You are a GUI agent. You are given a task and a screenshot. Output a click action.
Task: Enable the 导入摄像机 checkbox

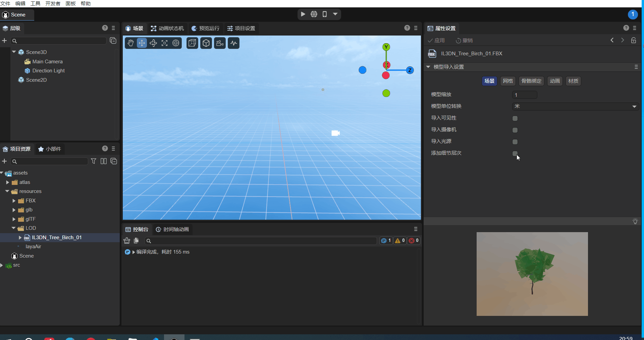pos(515,130)
